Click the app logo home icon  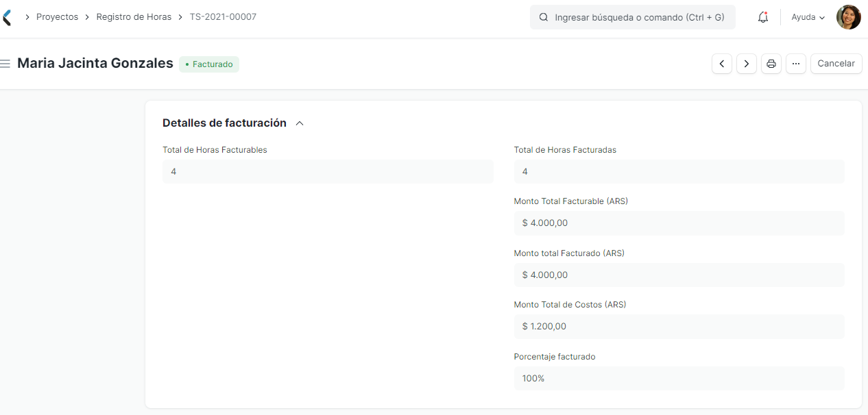6,17
